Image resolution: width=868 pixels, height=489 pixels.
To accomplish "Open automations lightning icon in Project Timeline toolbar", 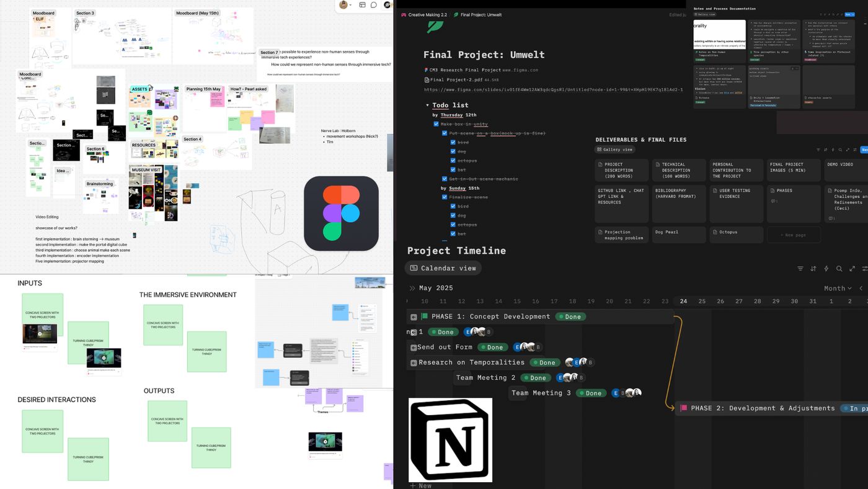I will coord(826,269).
